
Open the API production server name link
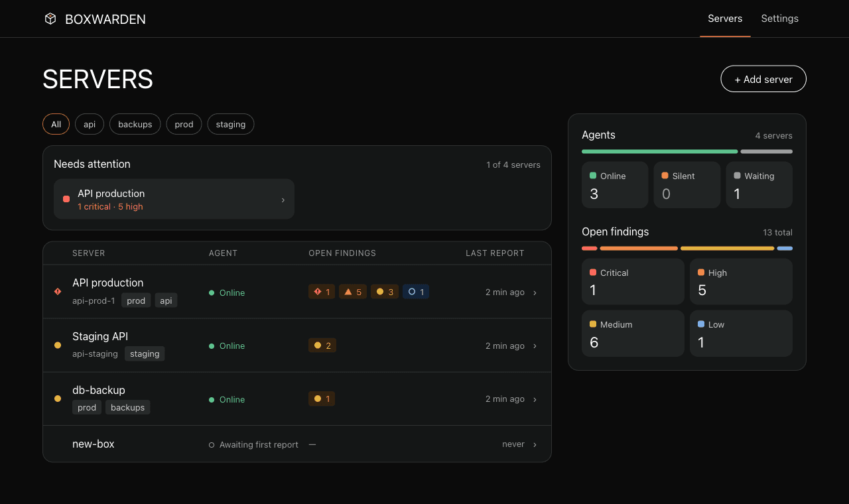108,283
